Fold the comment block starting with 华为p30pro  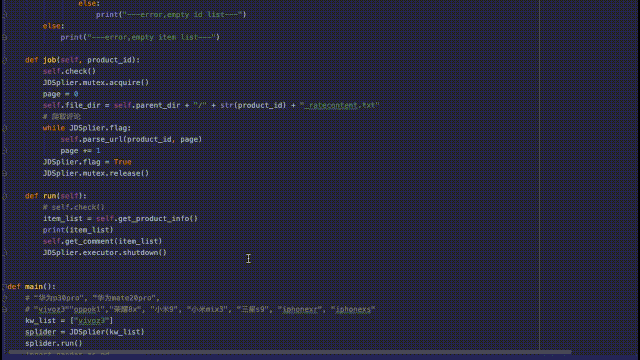[4, 298]
